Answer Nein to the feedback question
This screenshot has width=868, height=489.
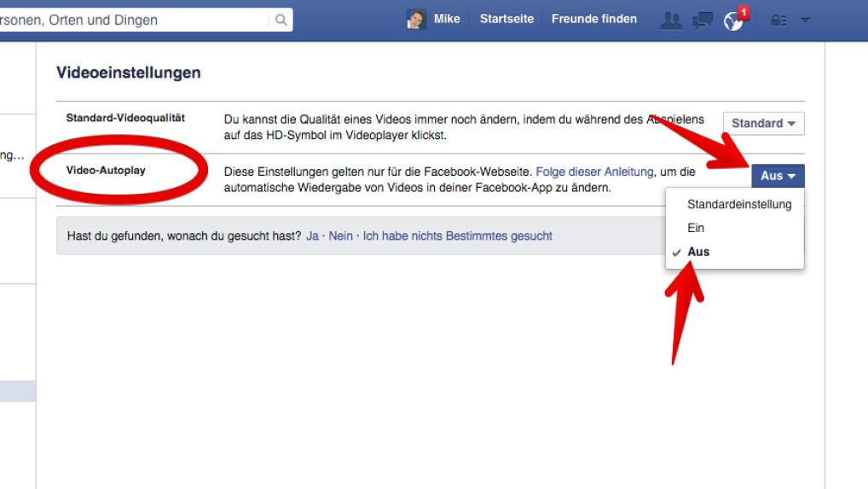point(340,236)
